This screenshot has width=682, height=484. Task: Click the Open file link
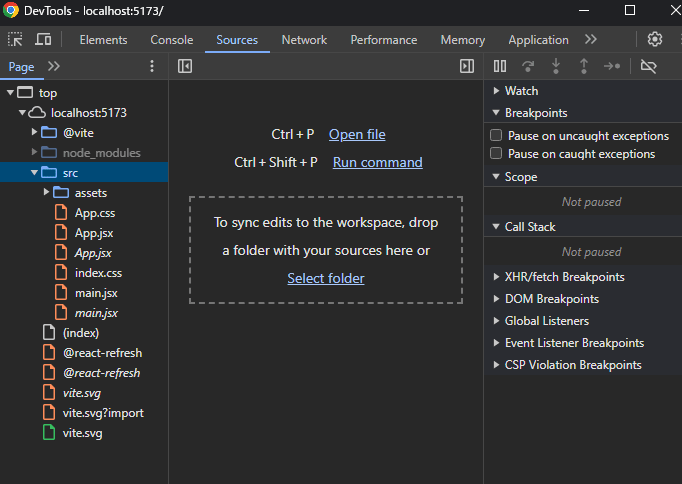point(357,134)
